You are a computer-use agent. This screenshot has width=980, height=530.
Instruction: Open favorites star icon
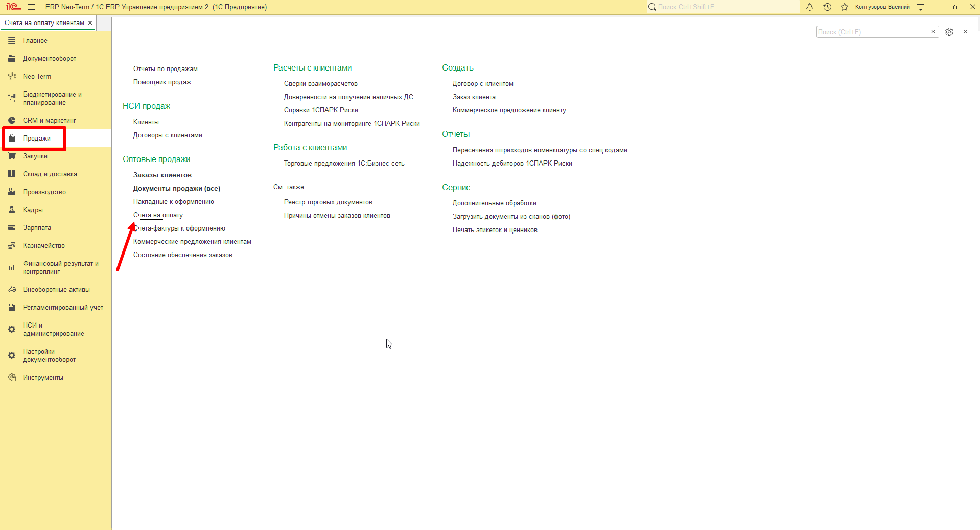click(845, 7)
